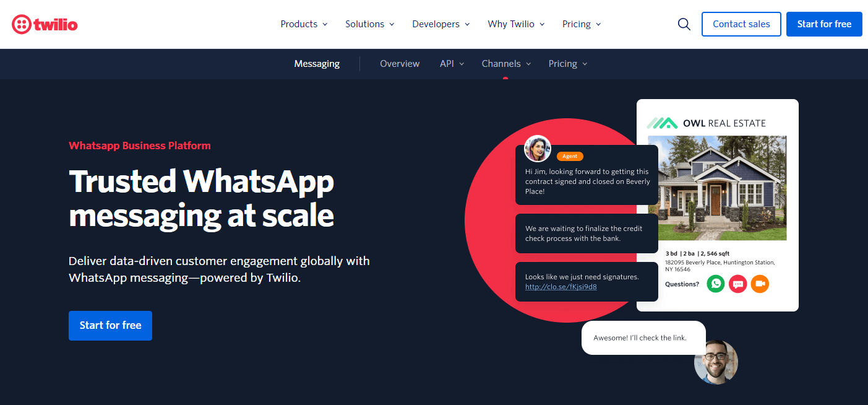
Task: Click the Contact sales button
Action: pyautogui.click(x=741, y=24)
